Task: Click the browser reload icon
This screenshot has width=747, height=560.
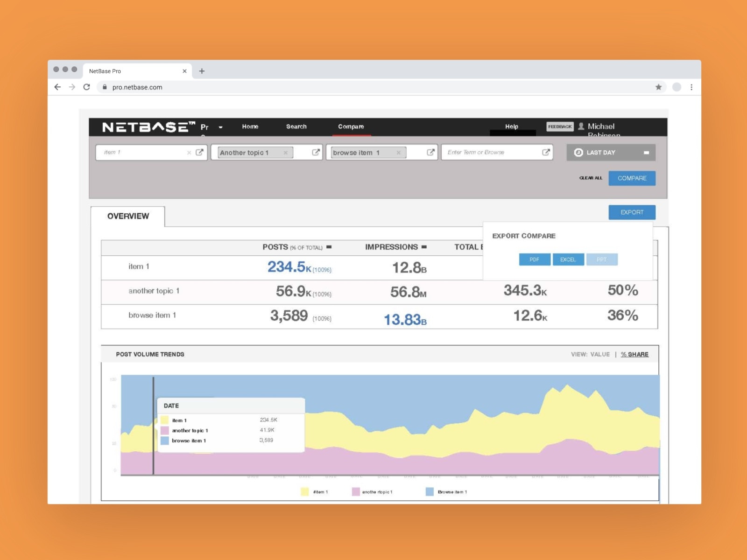Action: [87, 87]
